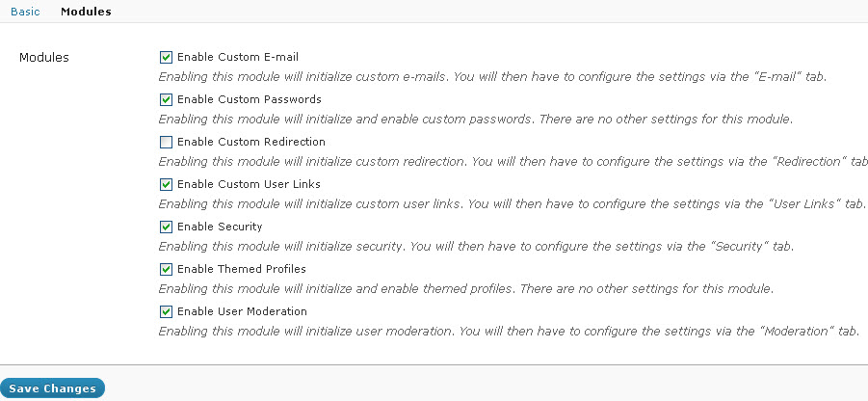This screenshot has width=868, height=401.
Task: Click the 'Enable Themed Profiles' label text
Action: point(242,269)
